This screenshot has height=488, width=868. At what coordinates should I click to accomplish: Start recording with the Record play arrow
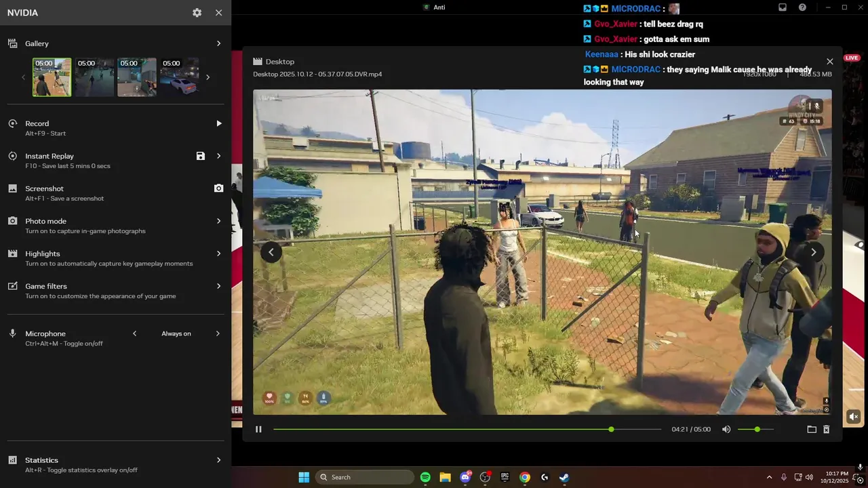218,123
